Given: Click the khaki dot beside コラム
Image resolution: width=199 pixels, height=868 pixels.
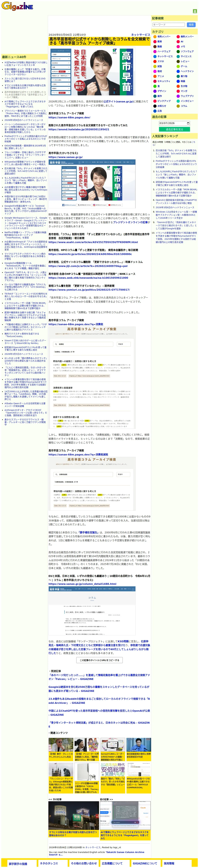Looking at the screenshot, I should click(x=178, y=106).
